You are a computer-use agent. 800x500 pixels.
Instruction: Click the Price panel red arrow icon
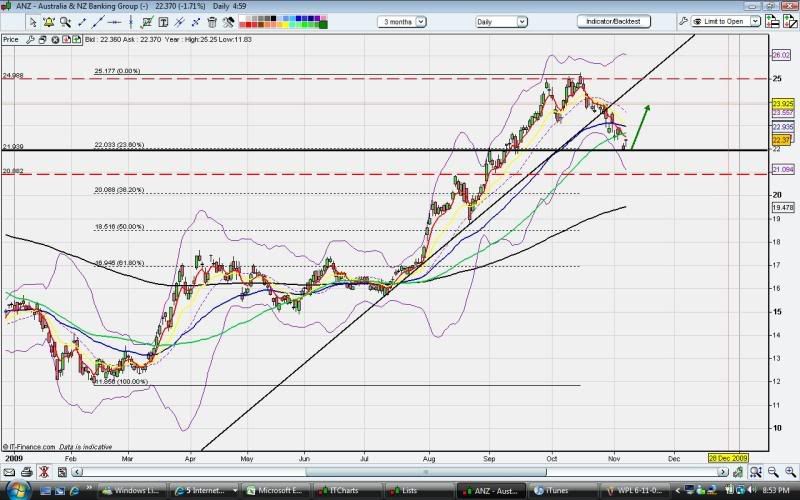coord(66,39)
